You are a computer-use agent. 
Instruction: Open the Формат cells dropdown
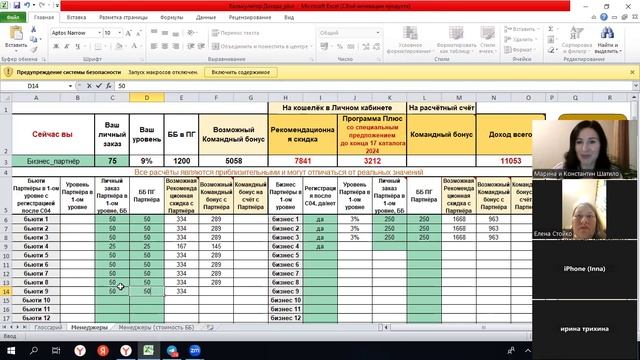click(520, 49)
